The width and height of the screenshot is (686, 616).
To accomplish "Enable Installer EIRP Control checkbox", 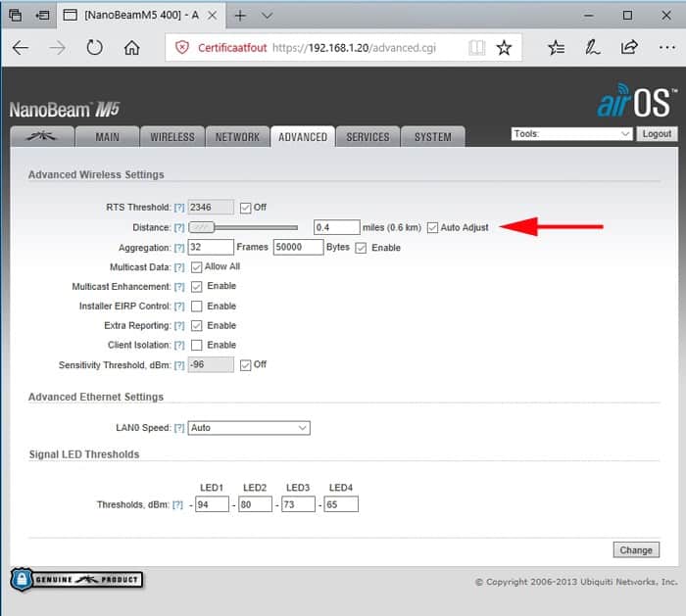I will (196, 307).
